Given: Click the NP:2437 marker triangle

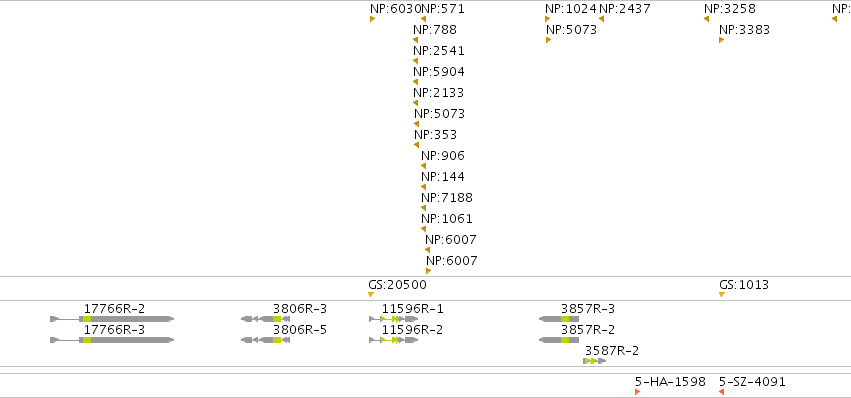Looking at the screenshot, I should point(601,19).
